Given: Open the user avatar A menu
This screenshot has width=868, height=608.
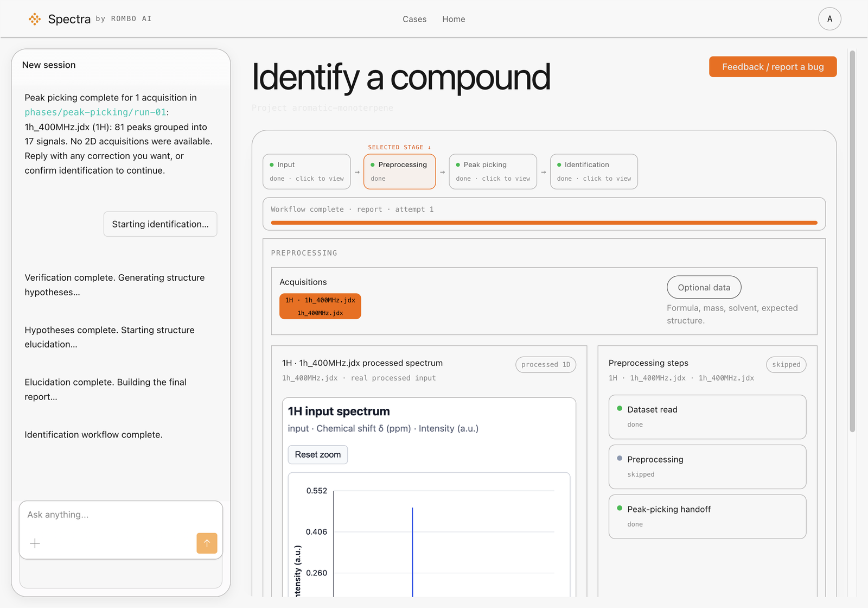Looking at the screenshot, I should [829, 19].
